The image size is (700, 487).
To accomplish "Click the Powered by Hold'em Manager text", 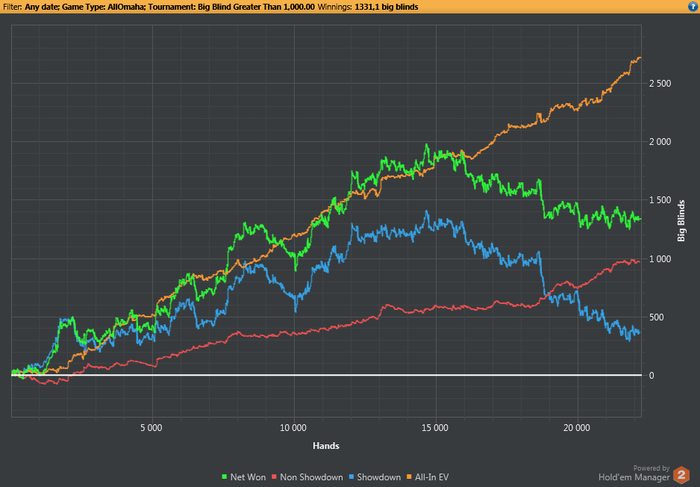I will click(x=634, y=473).
